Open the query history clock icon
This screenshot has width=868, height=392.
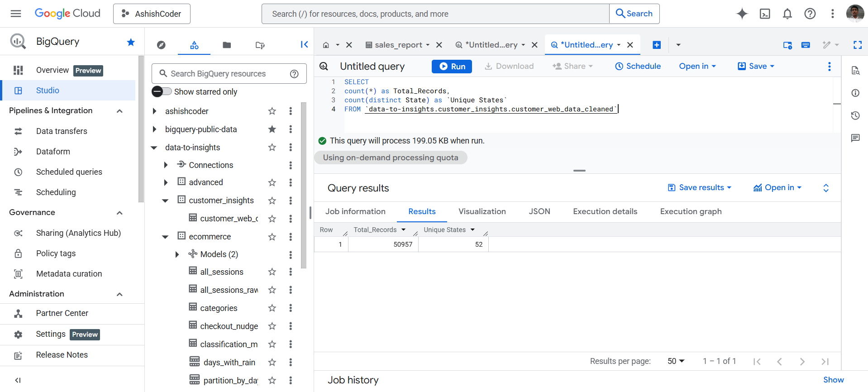[855, 115]
